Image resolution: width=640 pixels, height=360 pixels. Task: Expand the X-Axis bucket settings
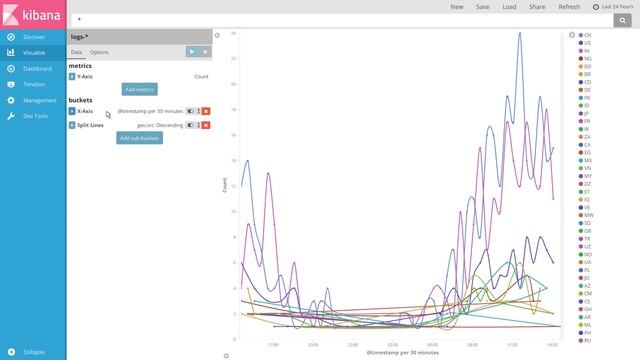click(72, 111)
